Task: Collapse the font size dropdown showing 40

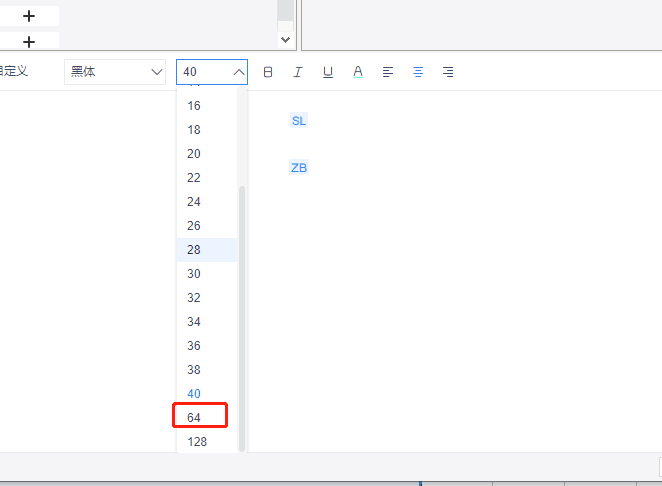Action: tap(212, 72)
